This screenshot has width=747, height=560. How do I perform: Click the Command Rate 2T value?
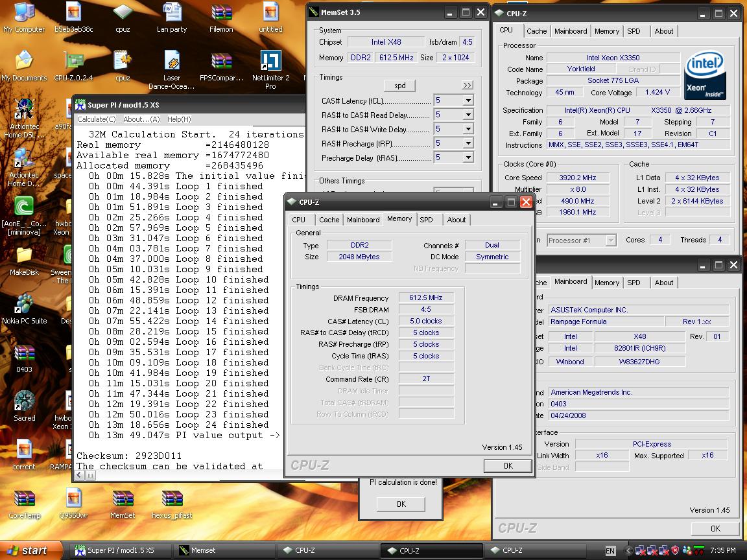tap(426, 379)
